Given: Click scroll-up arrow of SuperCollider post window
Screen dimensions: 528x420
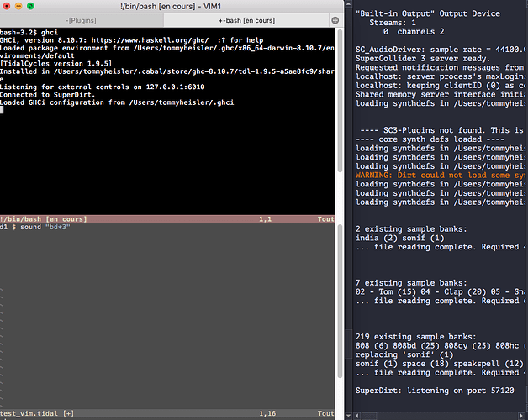Looking at the screenshot, I should 349,3.
